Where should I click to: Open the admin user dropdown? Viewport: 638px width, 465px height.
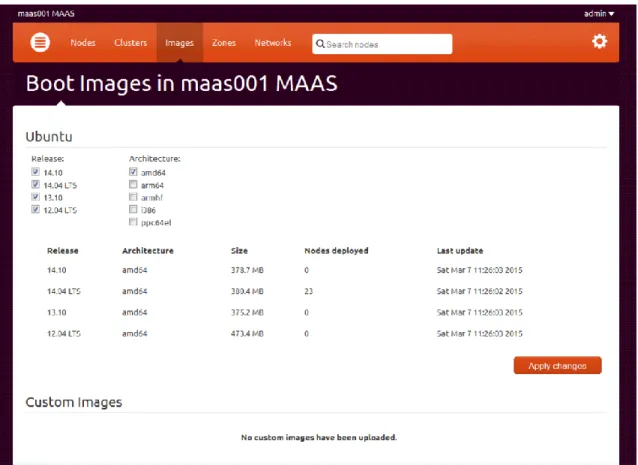[x=599, y=13]
